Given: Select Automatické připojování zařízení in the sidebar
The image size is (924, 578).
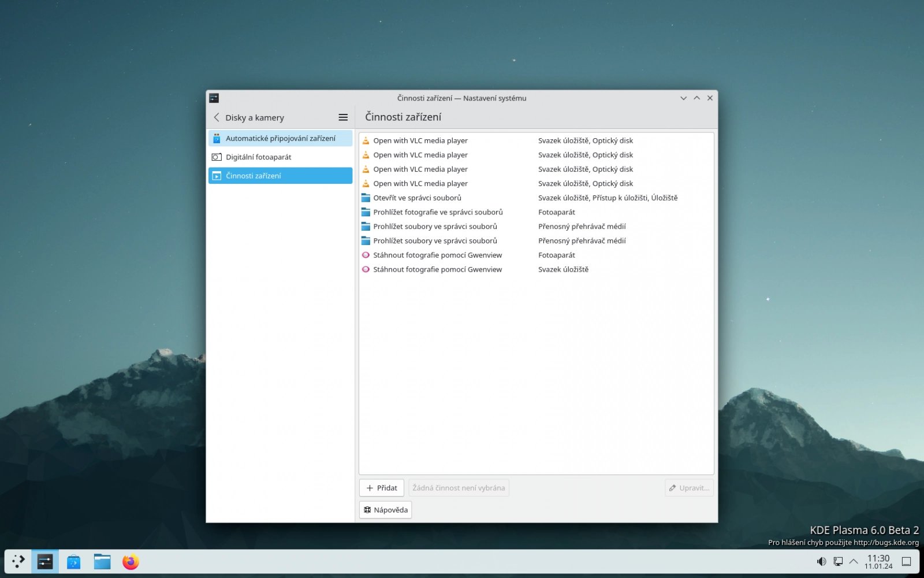Looking at the screenshot, I should (280, 138).
